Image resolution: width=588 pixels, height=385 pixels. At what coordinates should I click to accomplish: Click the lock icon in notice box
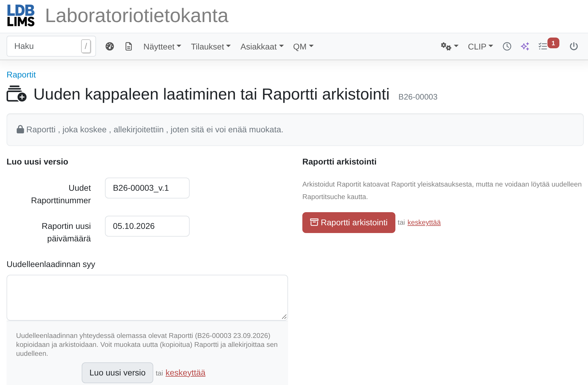[20, 129]
